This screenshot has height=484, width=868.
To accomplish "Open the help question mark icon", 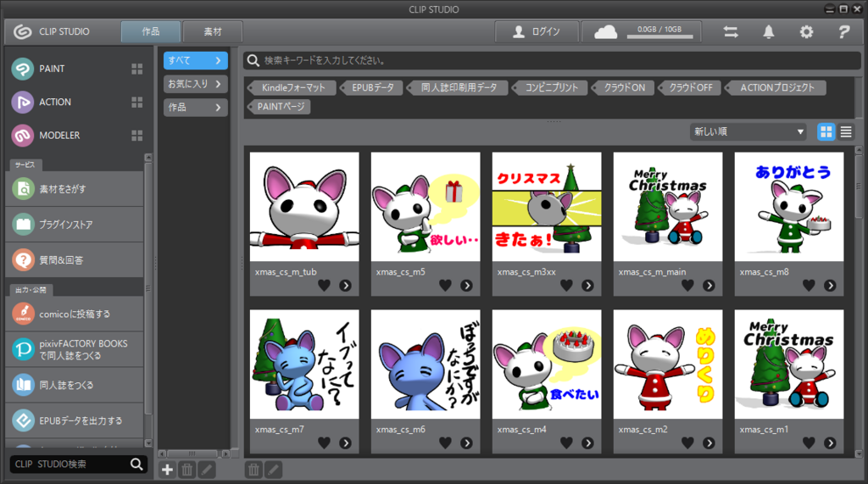I will [x=843, y=32].
